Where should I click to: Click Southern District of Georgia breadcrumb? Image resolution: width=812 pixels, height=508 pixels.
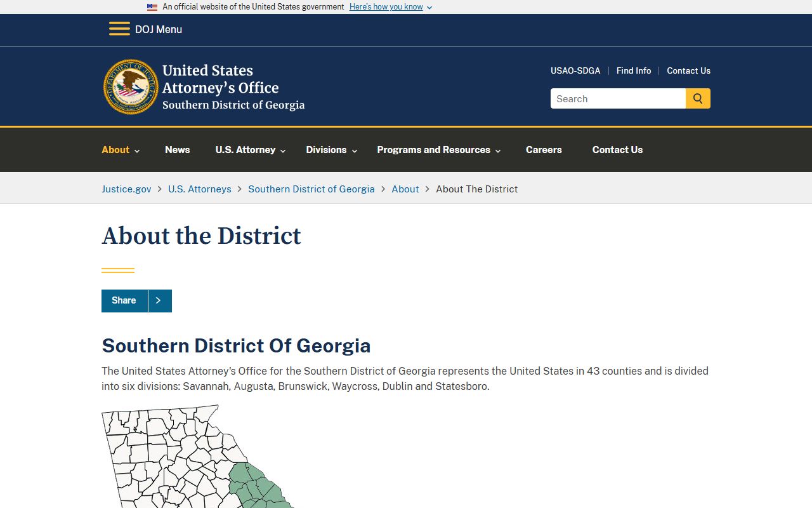click(311, 189)
